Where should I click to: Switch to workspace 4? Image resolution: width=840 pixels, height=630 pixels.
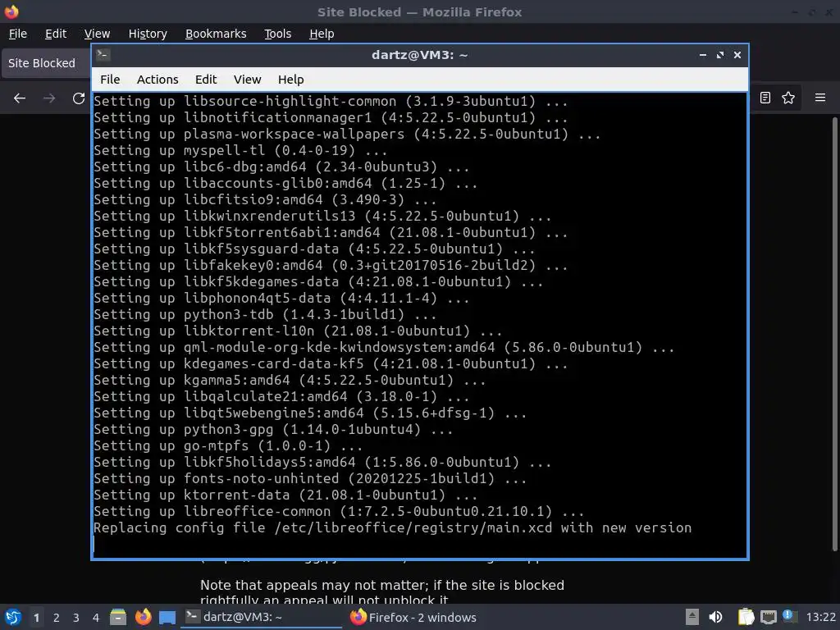coord(96,618)
